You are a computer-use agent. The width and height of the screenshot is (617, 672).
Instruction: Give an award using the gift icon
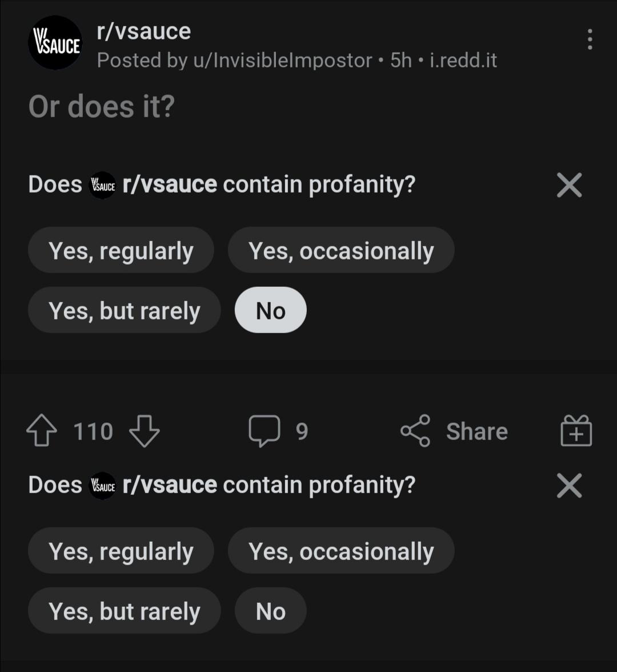pyautogui.click(x=576, y=431)
